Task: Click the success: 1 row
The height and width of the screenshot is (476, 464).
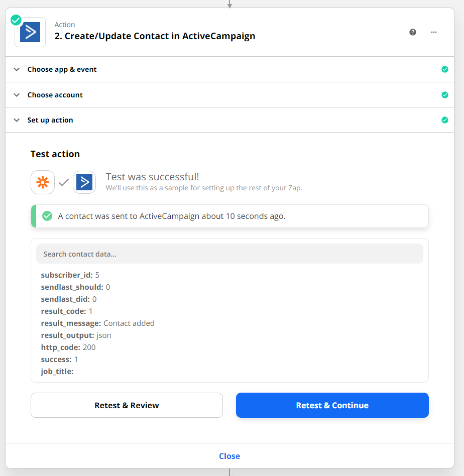Action: tap(60, 360)
